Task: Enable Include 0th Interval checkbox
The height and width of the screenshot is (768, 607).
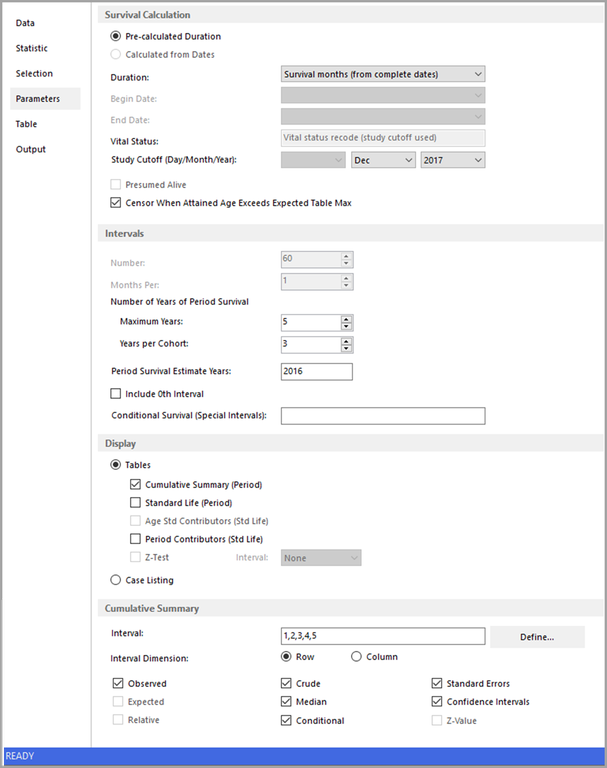Action: (116, 393)
